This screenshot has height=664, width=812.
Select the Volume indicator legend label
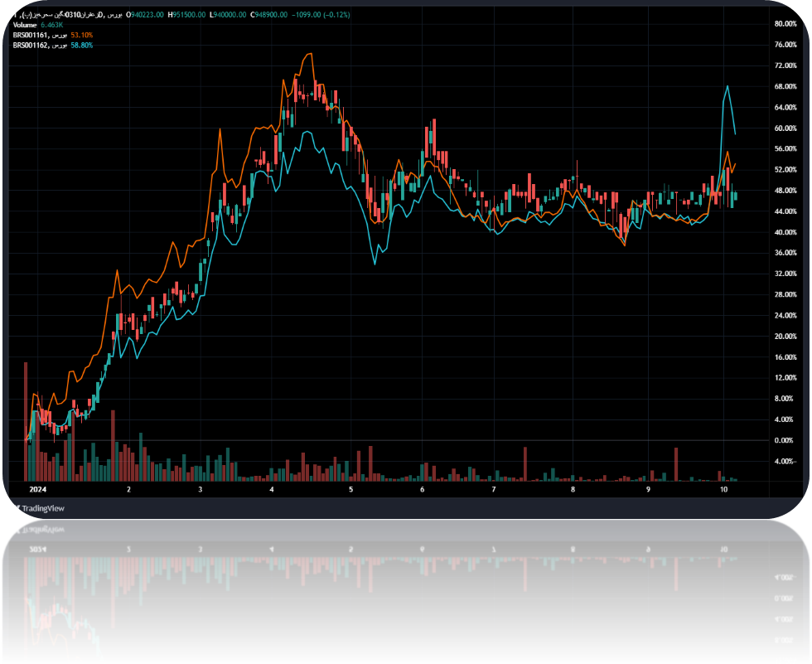(x=25, y=26)
